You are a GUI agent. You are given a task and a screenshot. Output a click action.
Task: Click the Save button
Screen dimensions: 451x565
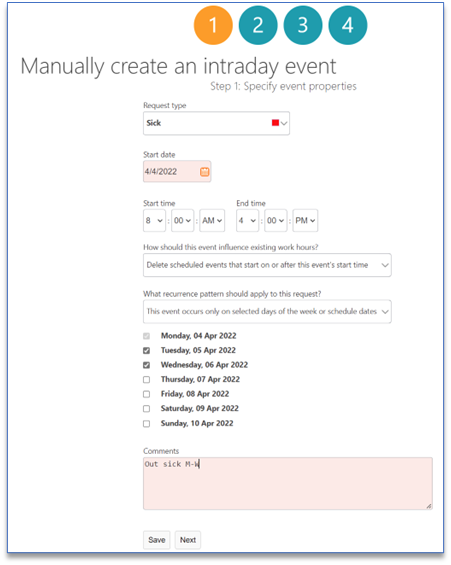coord(156,540)
